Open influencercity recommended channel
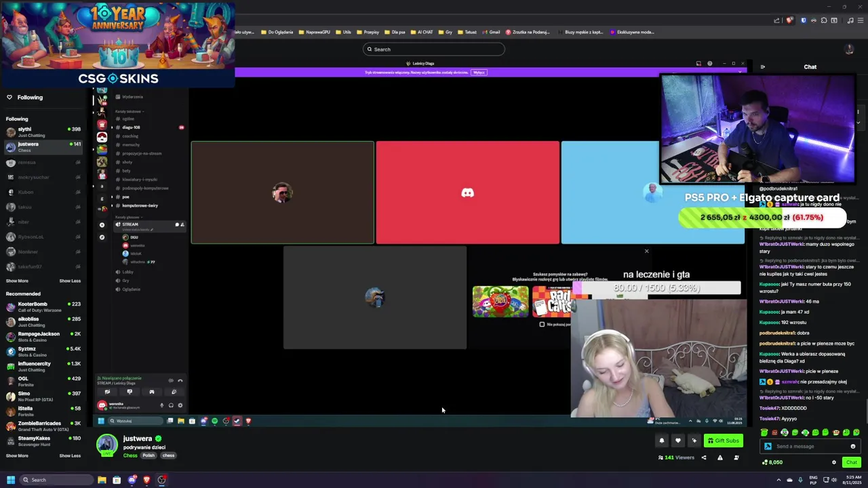Screen dimensions: 868x488 [x=43, y=366]
